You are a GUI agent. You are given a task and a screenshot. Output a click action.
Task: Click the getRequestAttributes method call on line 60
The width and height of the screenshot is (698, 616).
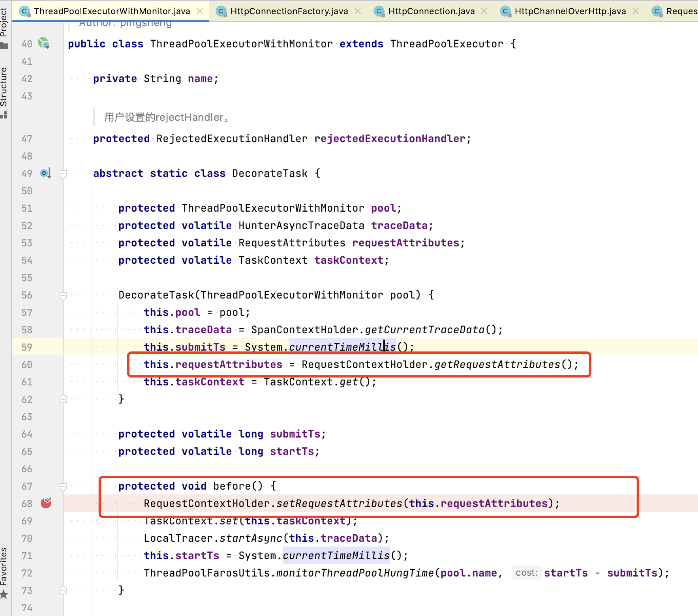click(x=497, y=364)
